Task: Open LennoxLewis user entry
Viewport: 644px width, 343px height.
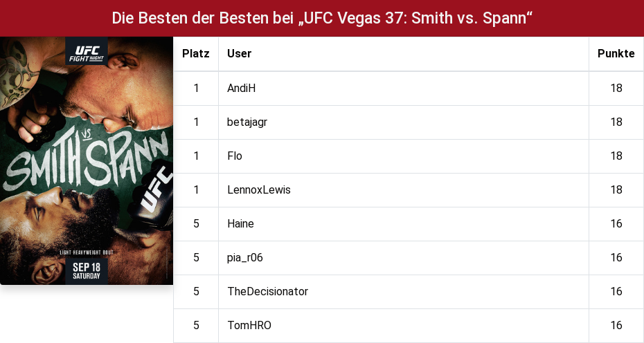Action: (x=259, y=190)
